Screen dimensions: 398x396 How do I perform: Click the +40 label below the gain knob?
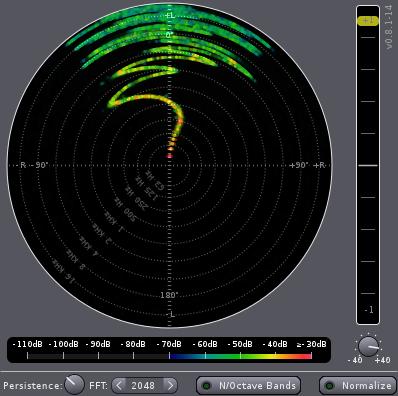click(x=382, y=360)
